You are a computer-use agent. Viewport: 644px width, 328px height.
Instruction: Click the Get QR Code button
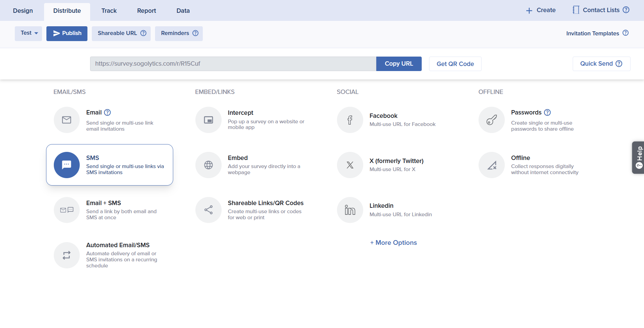point(455,64)
